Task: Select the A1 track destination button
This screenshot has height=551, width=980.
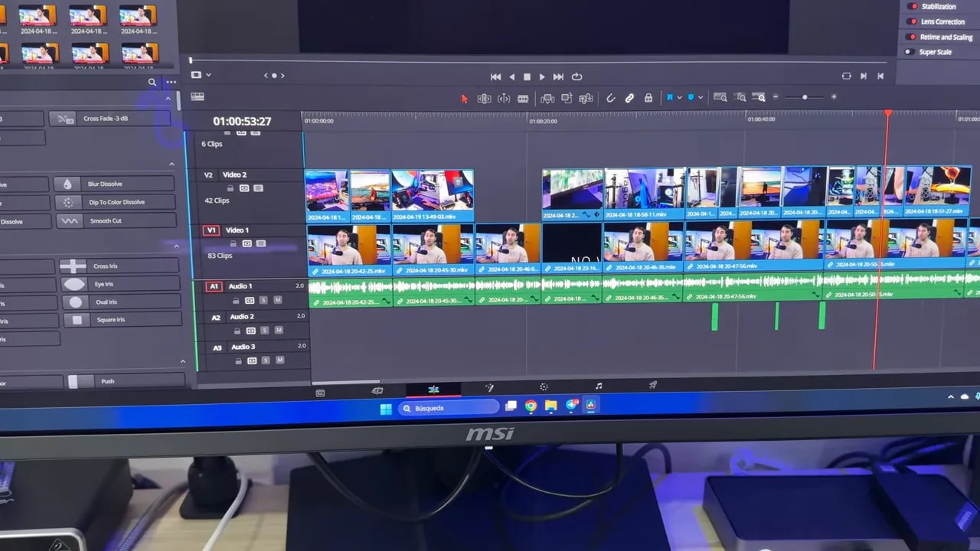Action: point(214,287)
